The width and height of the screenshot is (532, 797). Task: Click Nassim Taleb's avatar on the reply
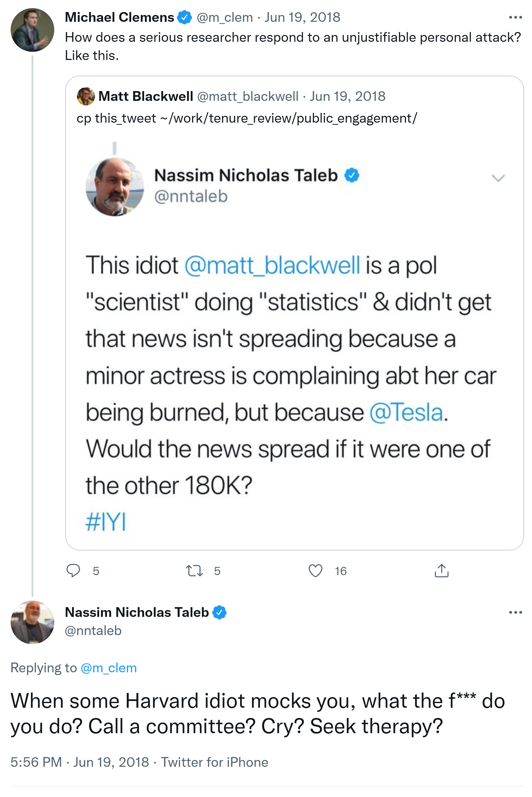point(32,622)
